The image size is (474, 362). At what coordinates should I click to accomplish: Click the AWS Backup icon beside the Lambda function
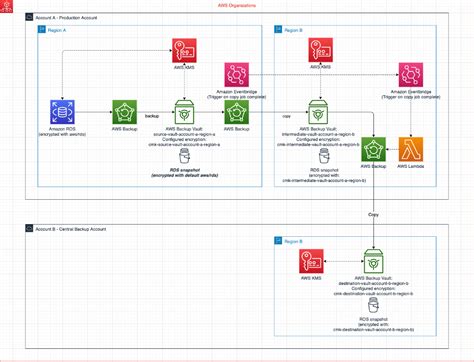(373, 149)
